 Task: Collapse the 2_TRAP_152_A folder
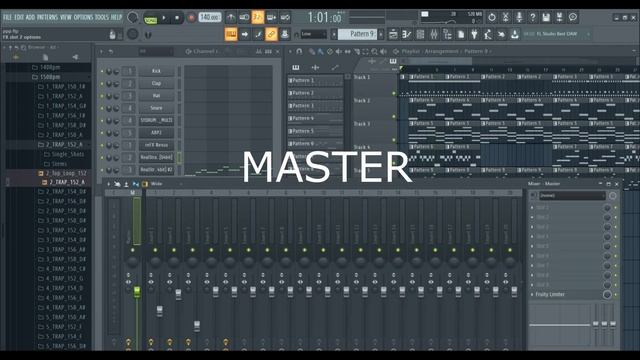click(60, 144)
